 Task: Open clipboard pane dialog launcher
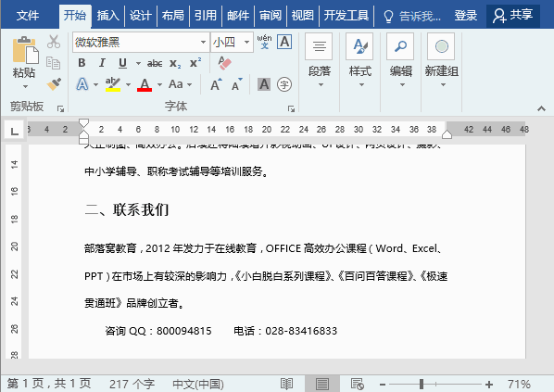[60, 108]
